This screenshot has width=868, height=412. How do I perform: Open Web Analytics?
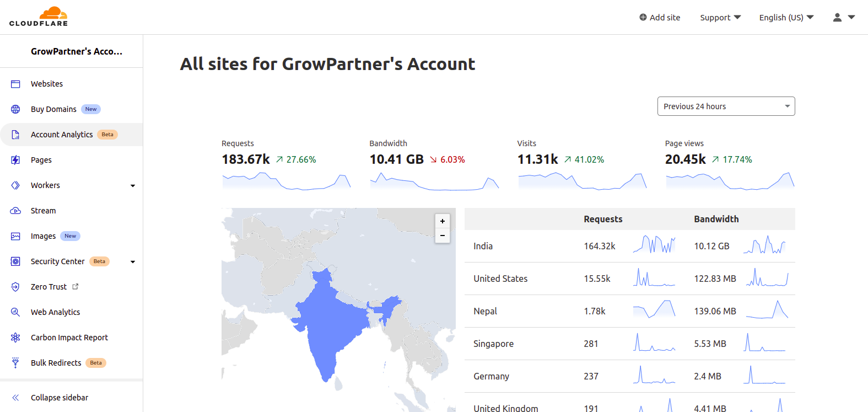pyautogui.click(x=56, y=312)
